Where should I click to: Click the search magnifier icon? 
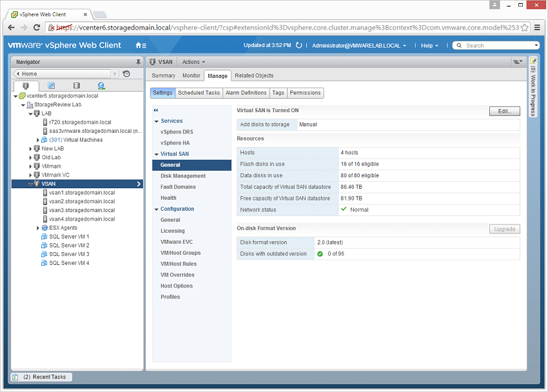pyautogui.click(x=459, y=45)
